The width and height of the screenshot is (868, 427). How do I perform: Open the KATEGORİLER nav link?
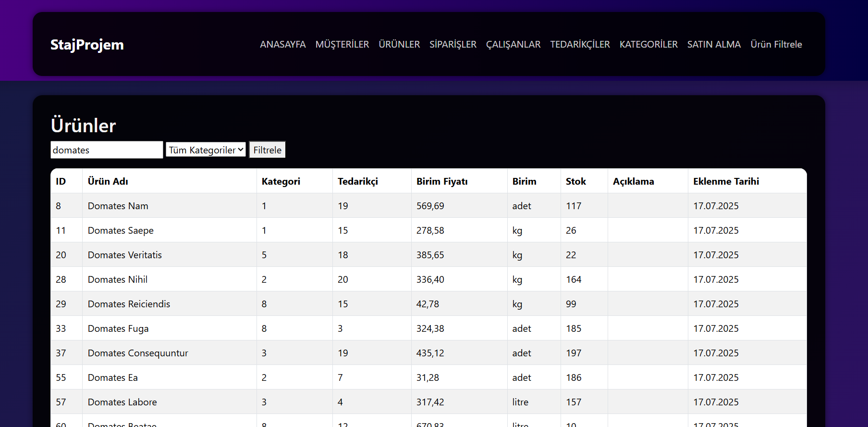[x=648, y=44]
